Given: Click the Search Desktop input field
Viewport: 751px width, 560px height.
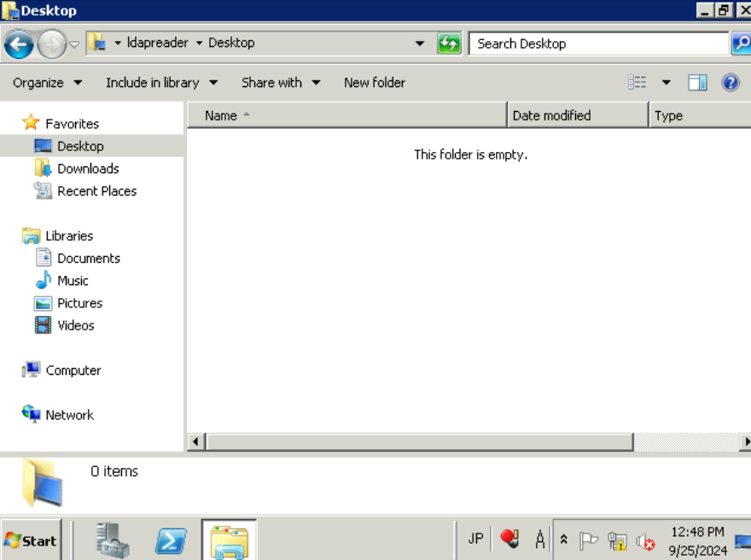Looking at the screenshot, I should point(599,44).
